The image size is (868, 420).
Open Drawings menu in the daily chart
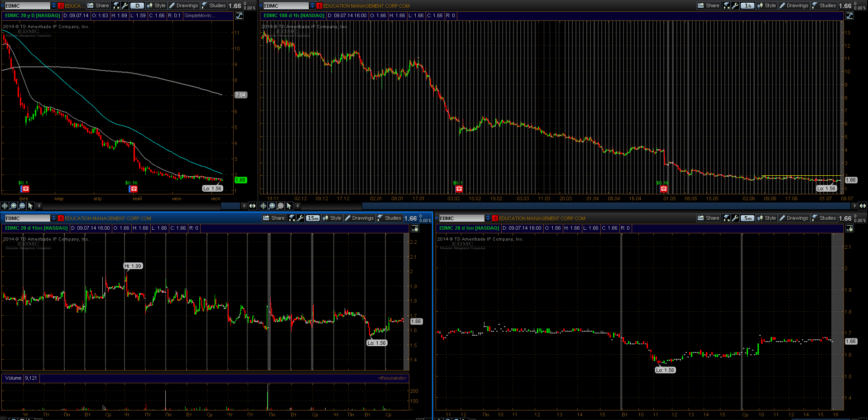tap(183, 5)
